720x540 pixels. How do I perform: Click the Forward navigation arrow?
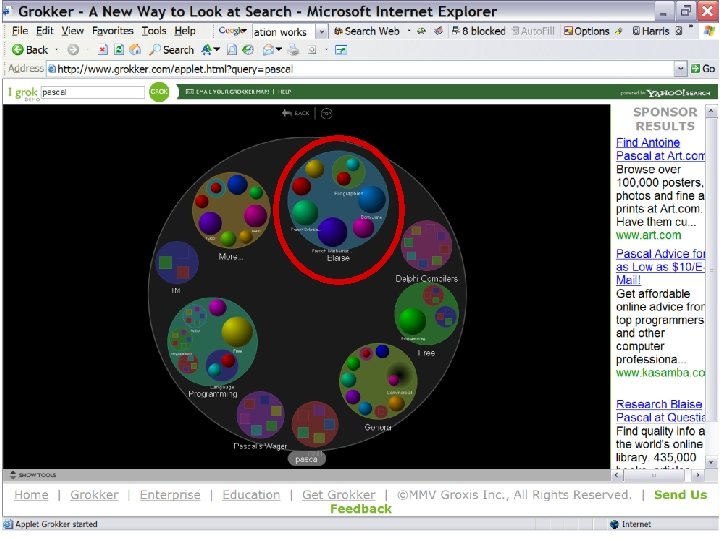pyautogui.click(x=73, y=50)
